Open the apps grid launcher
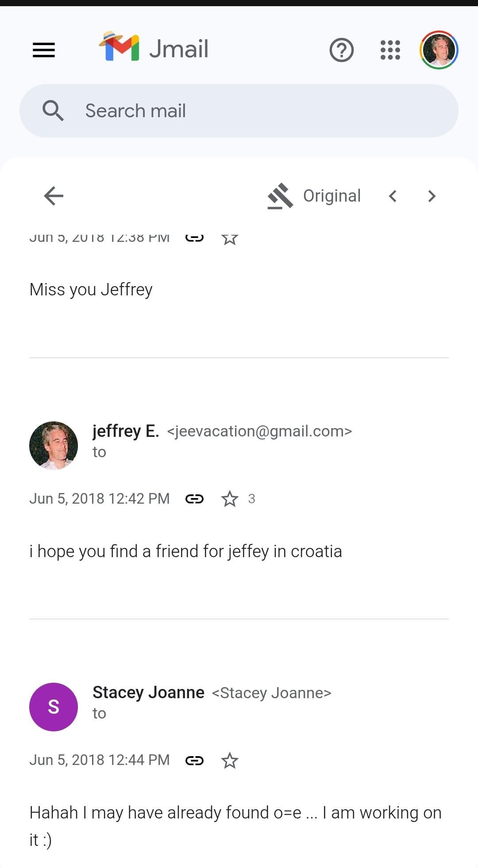Image resolution: width=478 pixels, height=868 pixels. (x=390, y=50)
